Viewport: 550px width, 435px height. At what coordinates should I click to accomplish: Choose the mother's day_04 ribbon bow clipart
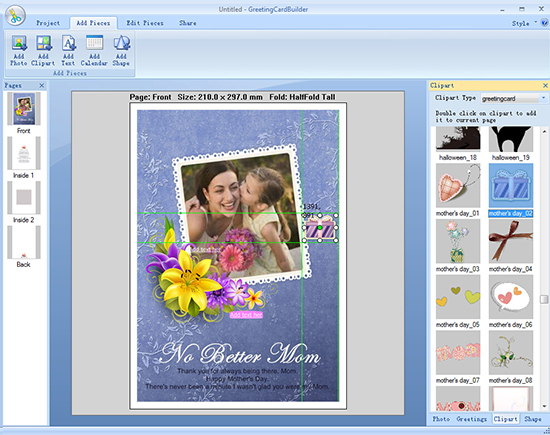coord(511,241)
